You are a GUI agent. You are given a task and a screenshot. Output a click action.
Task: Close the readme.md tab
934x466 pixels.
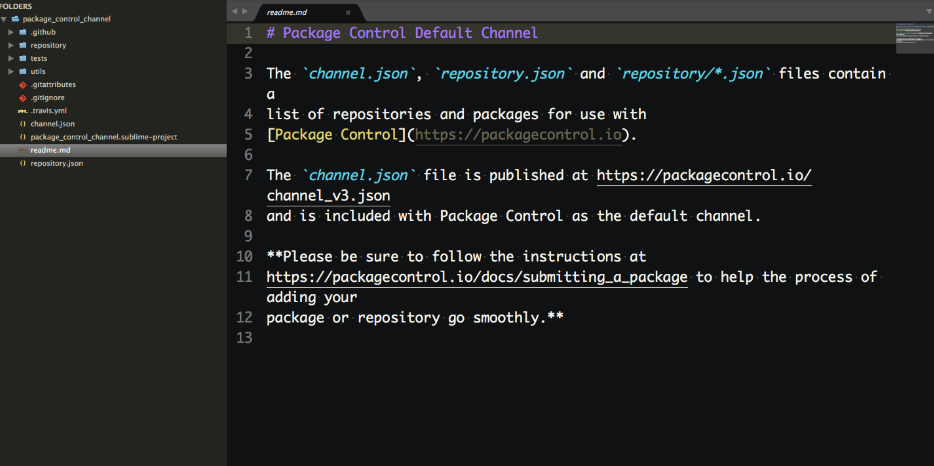[x=348, y=13]
